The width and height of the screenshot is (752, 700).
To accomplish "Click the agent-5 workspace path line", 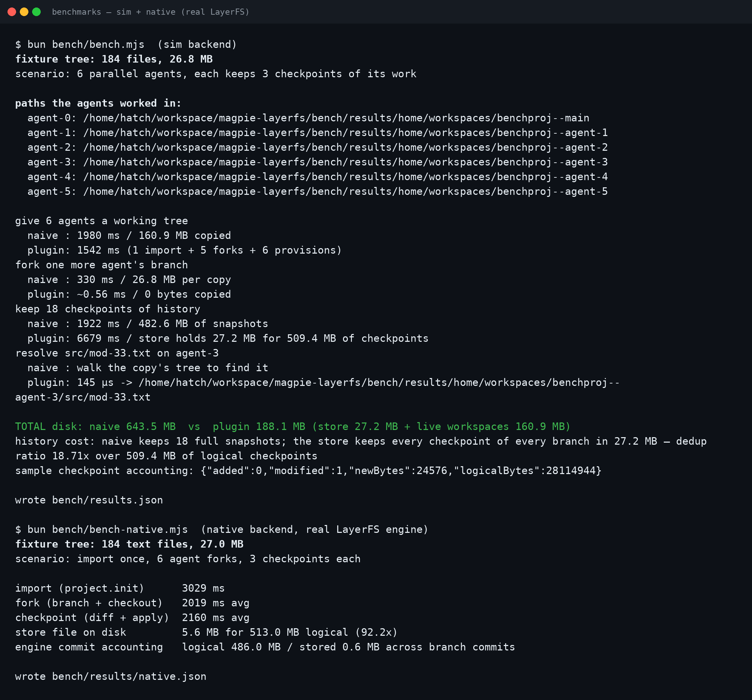I will click(x=317, y=192).
